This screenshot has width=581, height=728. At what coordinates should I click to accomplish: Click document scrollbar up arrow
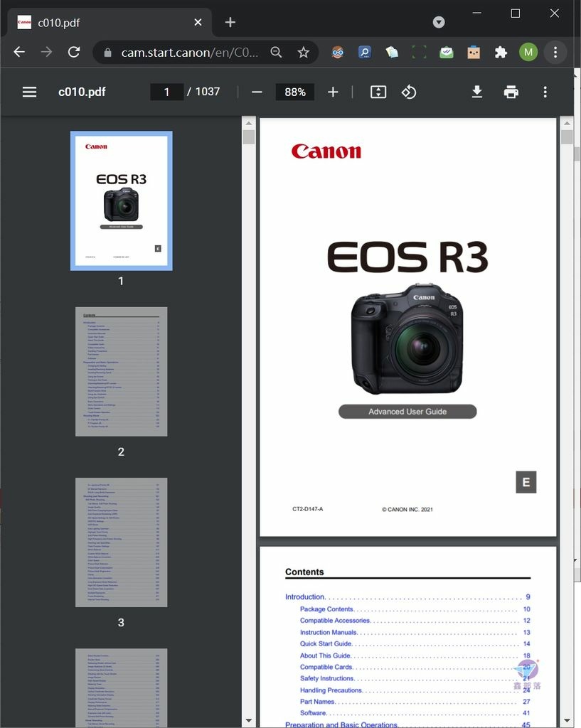point(567,123)
